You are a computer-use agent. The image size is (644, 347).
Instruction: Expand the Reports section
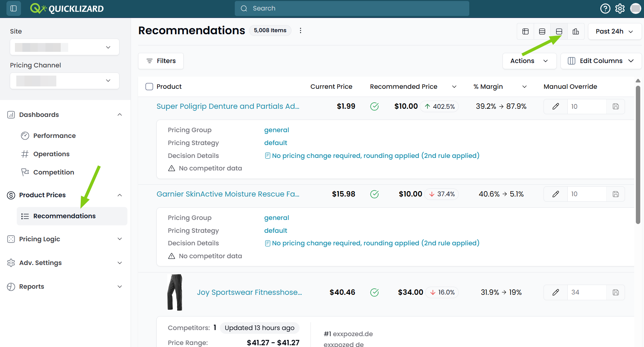pyautogui.click(x=120, y=287)
